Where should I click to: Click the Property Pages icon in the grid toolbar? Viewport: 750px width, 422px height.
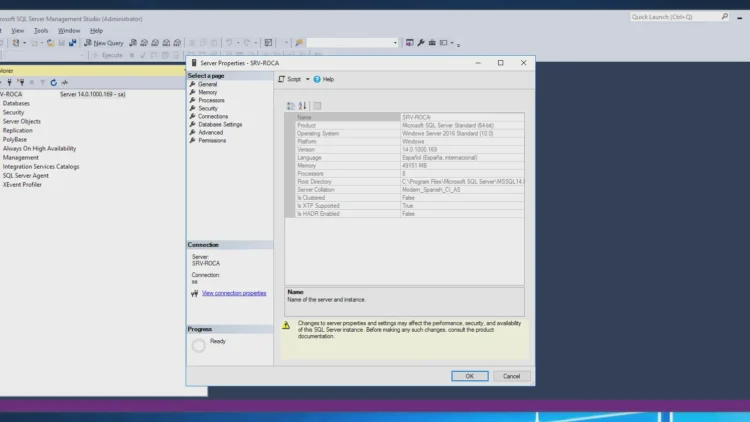tap(317, 105)
